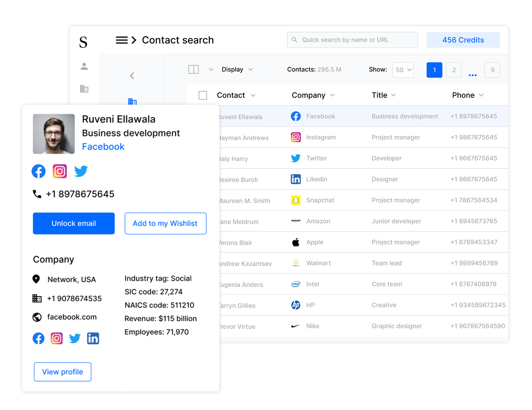The image size is (532, 410).
Task: Open Ruveni's Instagram icon below the photo
Action: tap(60, 171)
